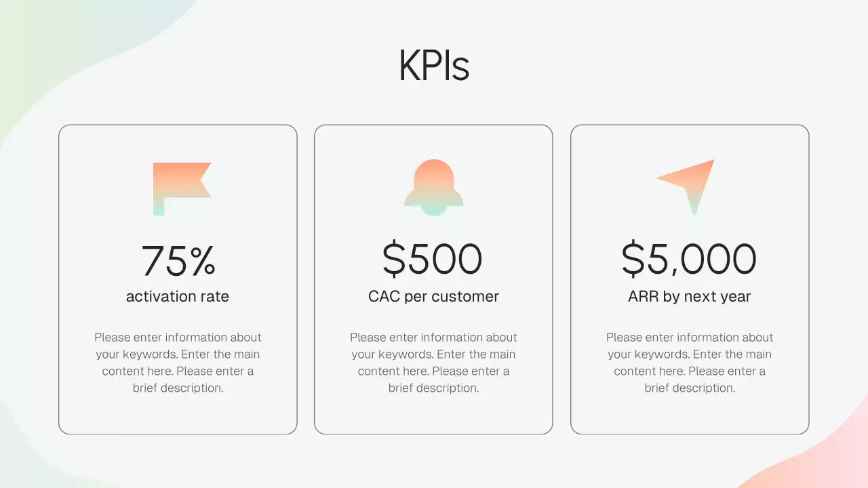
Task: Click "brief description." line in the third card
Action: [690, 388]
